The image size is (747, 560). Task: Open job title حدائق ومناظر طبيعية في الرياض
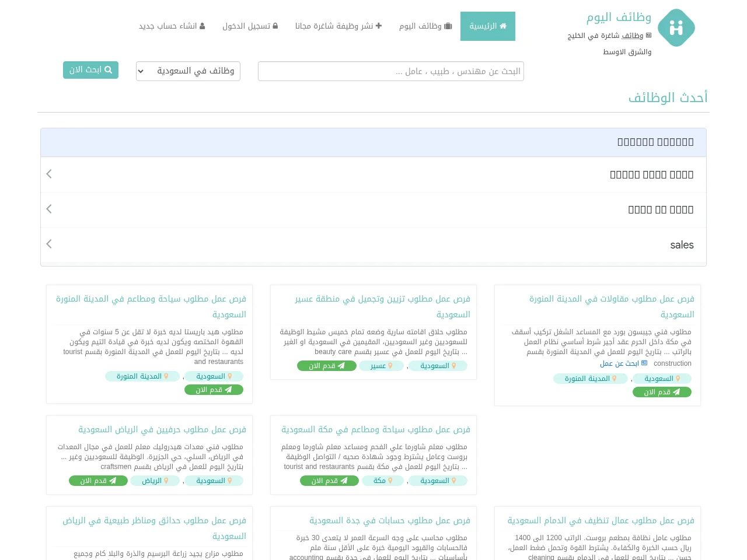coord(154,528)
